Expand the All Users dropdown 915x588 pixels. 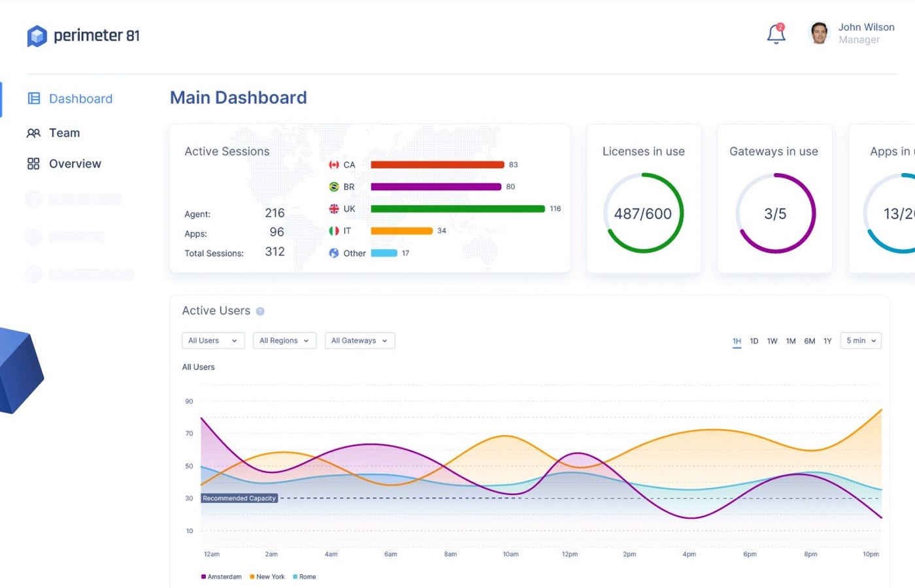point(213,340)
